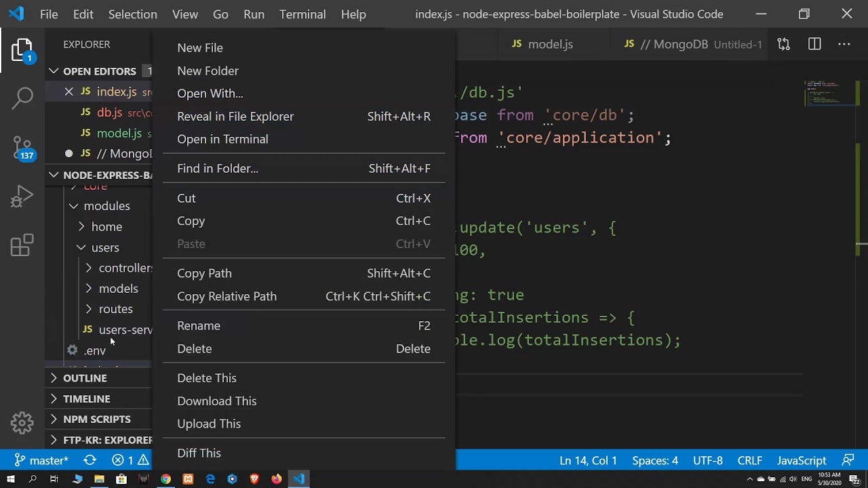The image size is (868, 488).
Task: Open the Selection menu
Action: click(x=132, y=14)
